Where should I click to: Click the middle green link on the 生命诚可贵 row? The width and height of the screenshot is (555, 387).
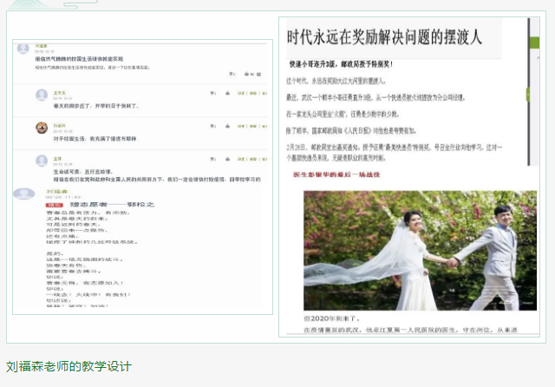pyautogui.click(x=253, y=159)
